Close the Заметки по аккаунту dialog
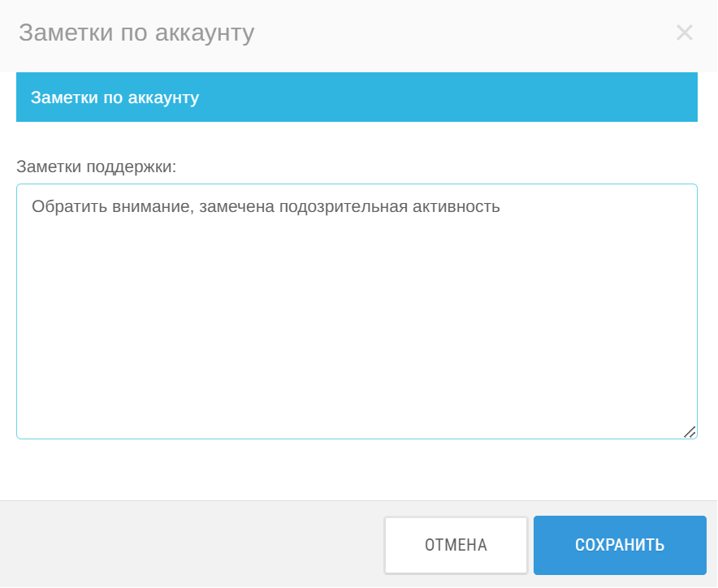This screenshot has width=718, height=588. (685, 32)
